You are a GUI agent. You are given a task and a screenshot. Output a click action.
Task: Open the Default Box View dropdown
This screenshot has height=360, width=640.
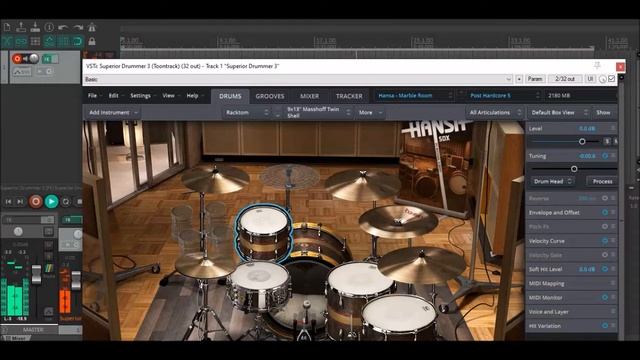click(x=558, y=113)
